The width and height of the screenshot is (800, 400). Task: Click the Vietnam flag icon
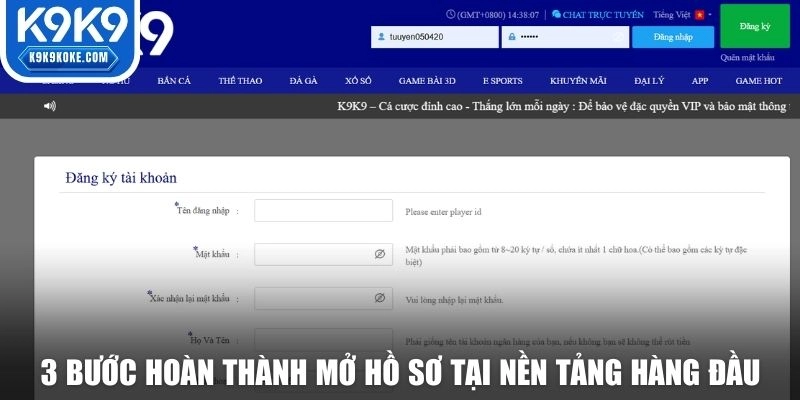699,15
